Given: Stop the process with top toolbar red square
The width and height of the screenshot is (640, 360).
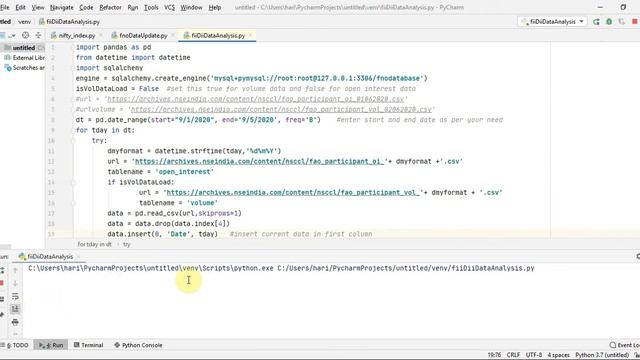Looking at the screenshot, I should [x=635, y=22].
